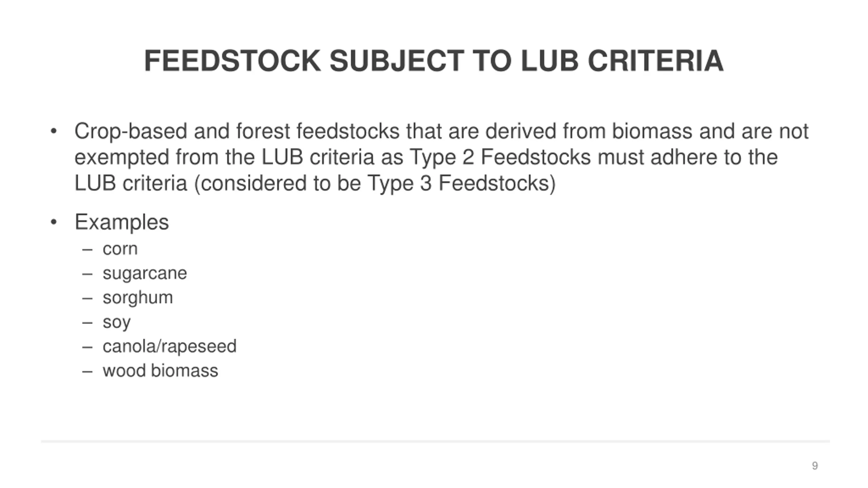Image resolution: width=868 pixels, height=488 pixels.
Task: Select the soy list item
Action: coord(117,322)
